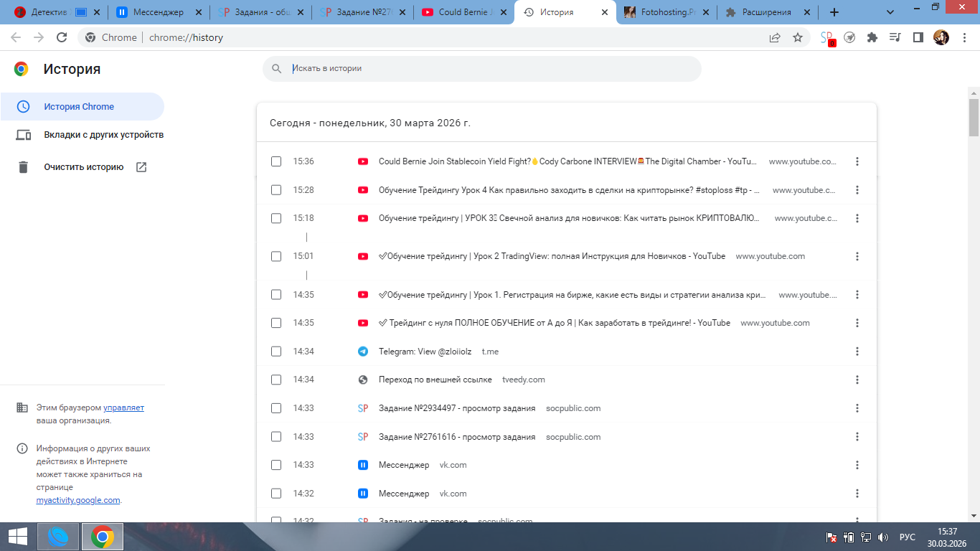Open the myactivity.google.com link
The height and width of the screenshot is (551, 980).
click(x=78, y=500)
